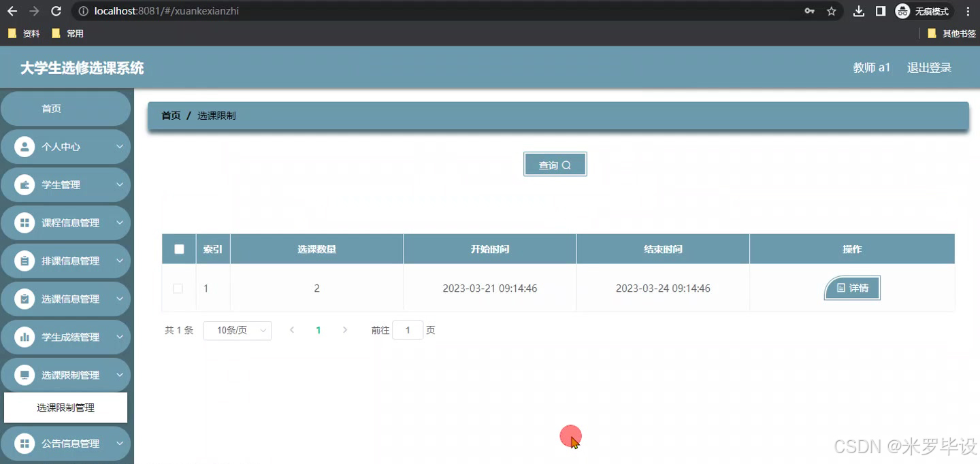This screenshot has height=464, width=980.
Task: Open the 公告信息管理 sidebar label
Action: 70,444
